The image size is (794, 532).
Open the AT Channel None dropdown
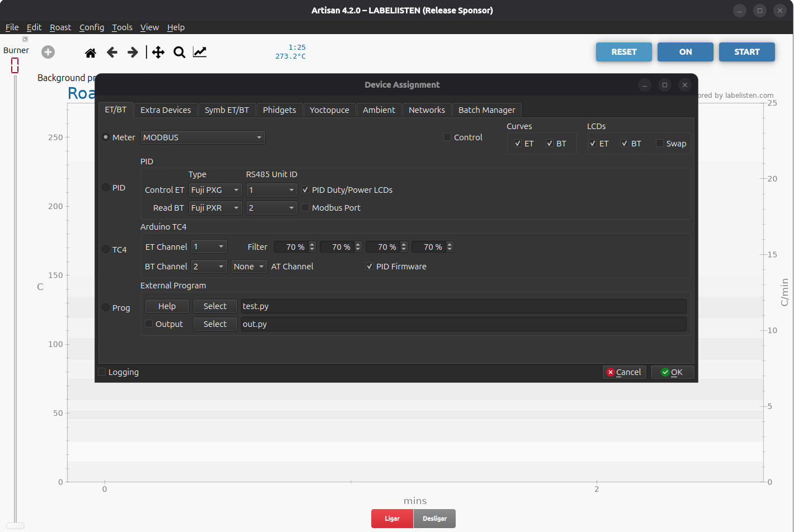point(249,267)
